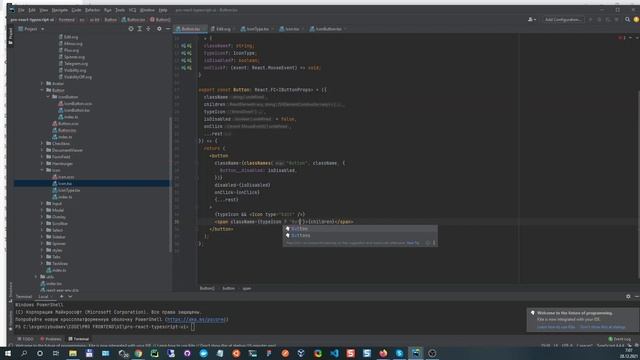
Task: Select the IconButton.scss file in tree
Action: click(75, 103)
